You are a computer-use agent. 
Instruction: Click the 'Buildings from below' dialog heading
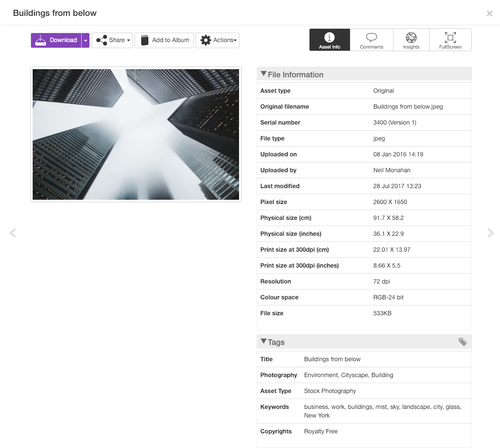[55, 13]
